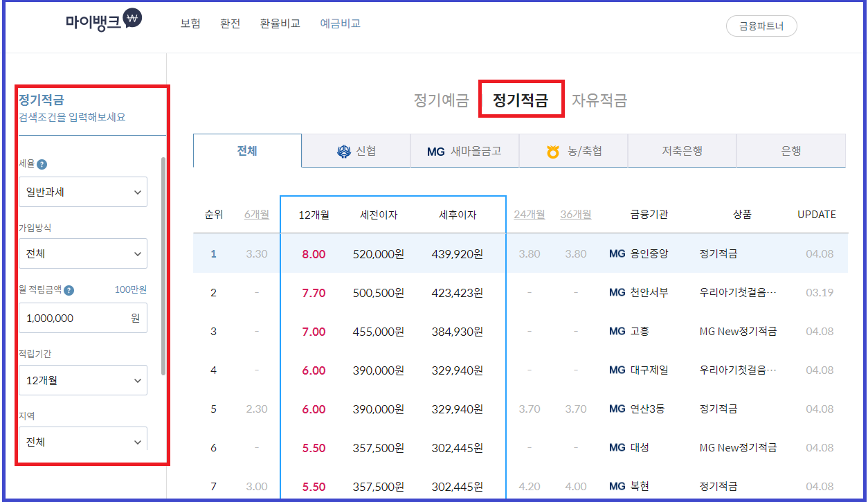Image resolution: width=868 pixels, height=502 pixels.
Task: Click the 6개월 column header link
Action: click(x=257, y=215)
